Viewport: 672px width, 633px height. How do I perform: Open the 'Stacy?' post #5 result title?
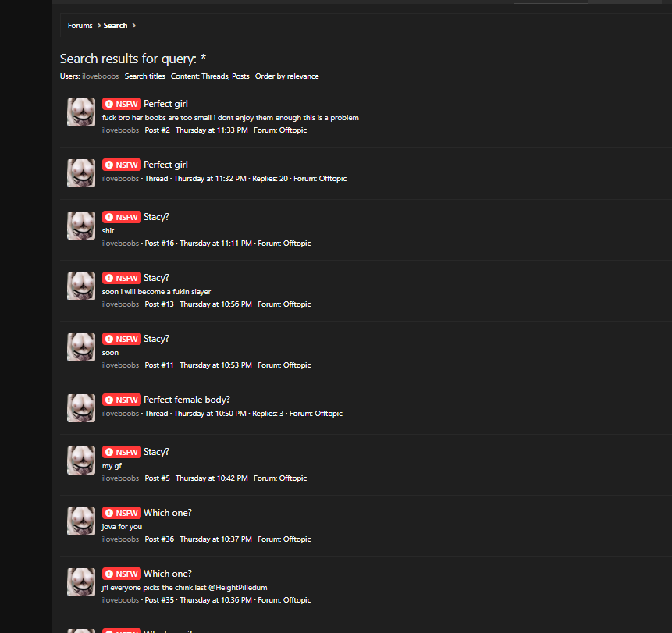(x=156, y=452)
